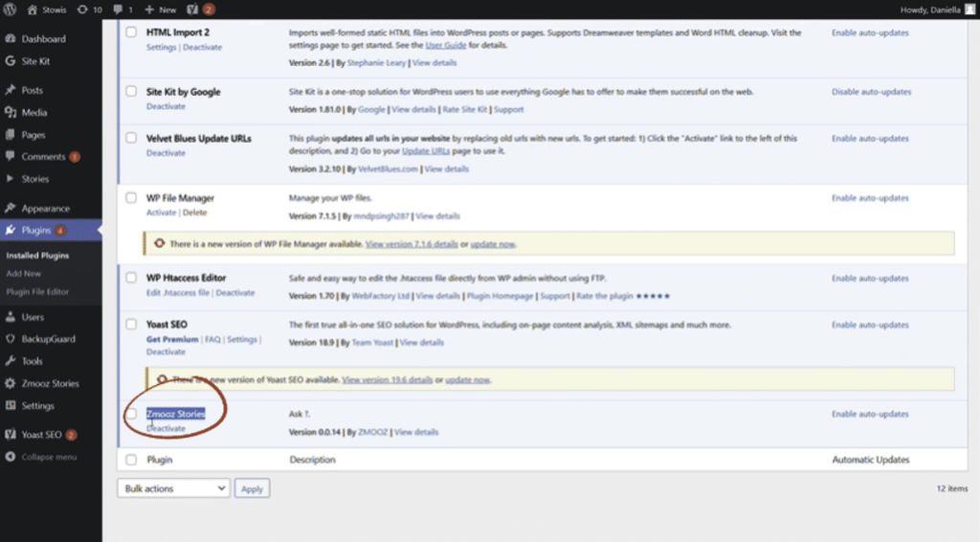Open the user avatar beside Howdy, Daniella
Viewport: 980px width, 542px height.
click(x=969, y=10)
